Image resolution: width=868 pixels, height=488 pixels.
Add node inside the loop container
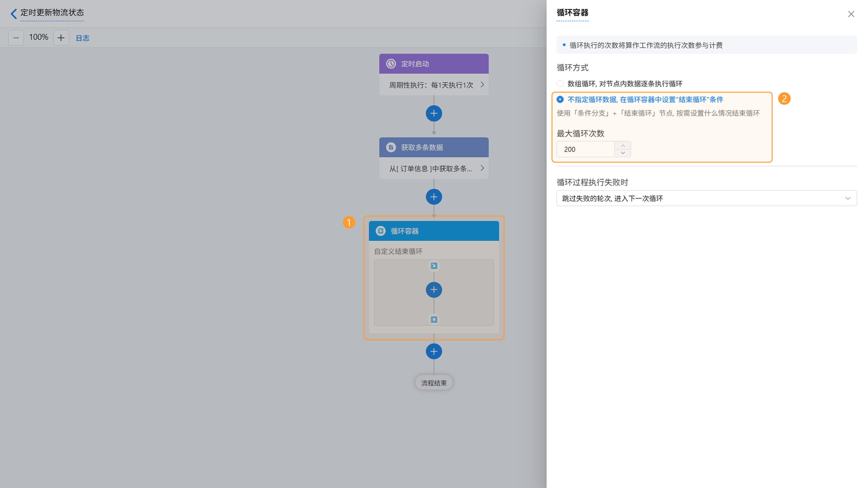(434, 290)
